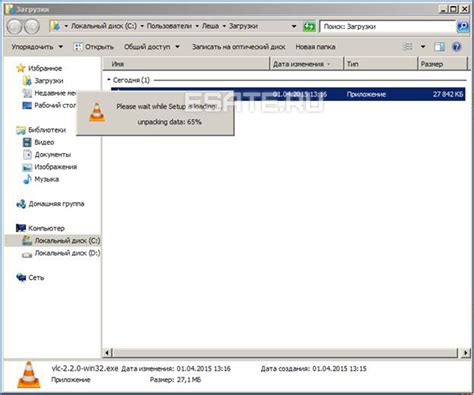474x395 pixels.
Task: Click the VLC cone in details pane
Action: (x=29, y=374)
